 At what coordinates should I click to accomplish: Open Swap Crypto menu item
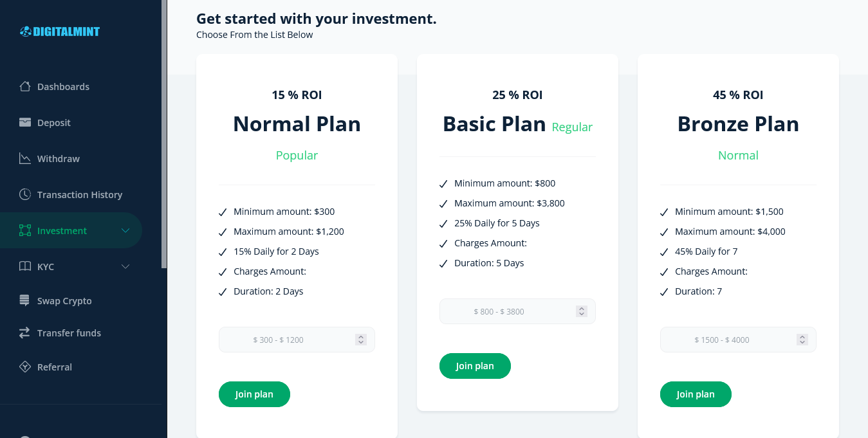[x=64, y=301]
